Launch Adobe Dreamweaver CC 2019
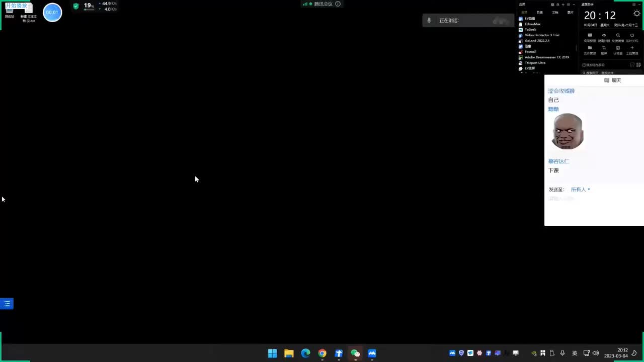The image size is (644, 362). click(547, 57)
